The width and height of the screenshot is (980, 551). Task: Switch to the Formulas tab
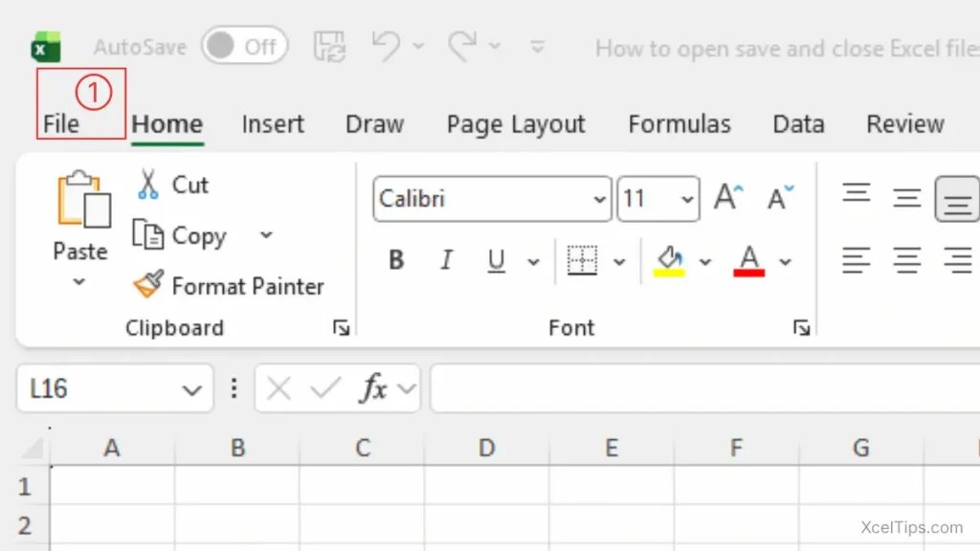(679, 123)
